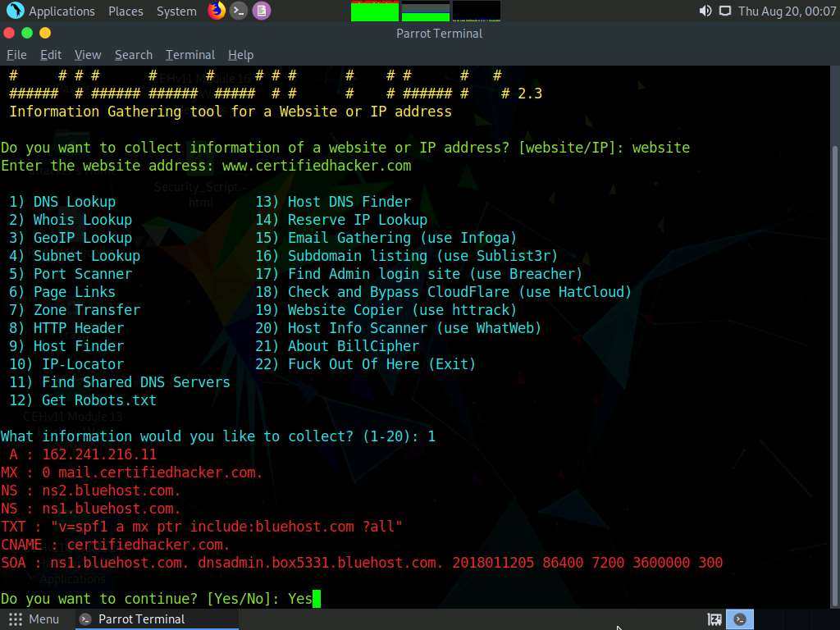Click the '3) GeoIP Lookup' line
Viewport: 840px width, 630px height.
(71, 239)
